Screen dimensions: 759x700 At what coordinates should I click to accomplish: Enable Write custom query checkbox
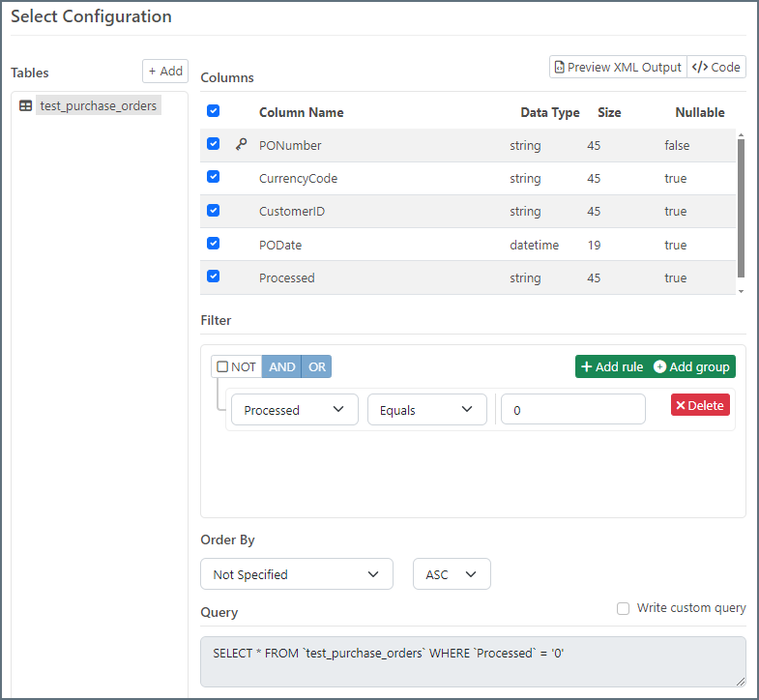[624, 608]
